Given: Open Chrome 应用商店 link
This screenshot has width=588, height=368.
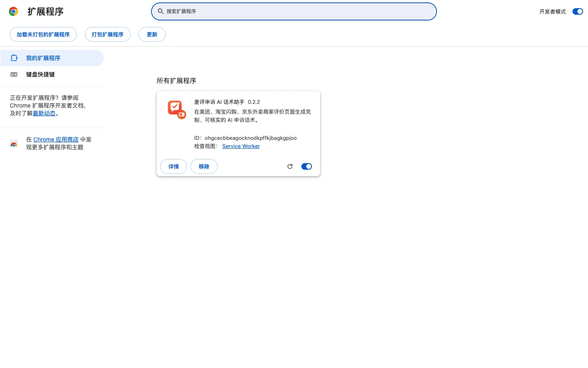Looking at the screenshot, I should [x=56, y=139].
